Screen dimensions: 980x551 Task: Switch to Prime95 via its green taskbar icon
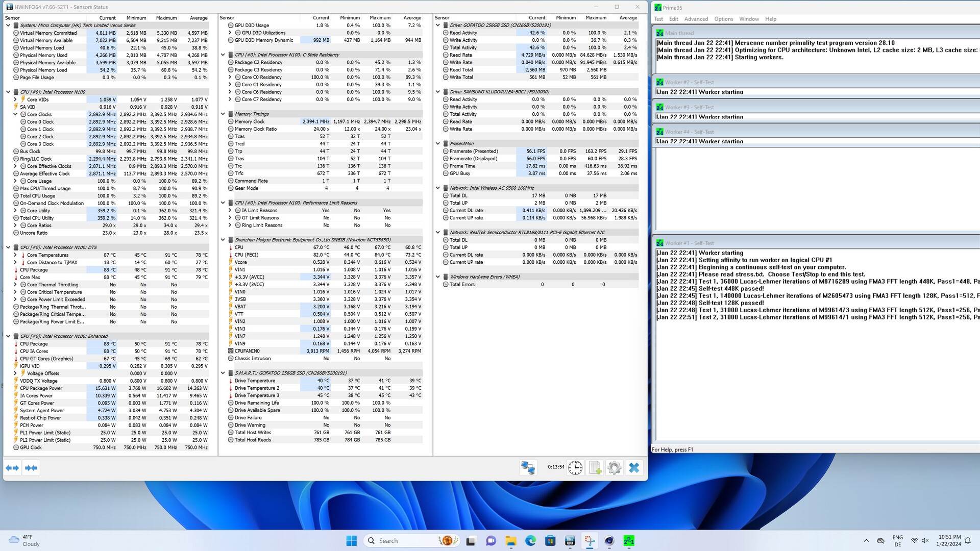click(629, 541)
